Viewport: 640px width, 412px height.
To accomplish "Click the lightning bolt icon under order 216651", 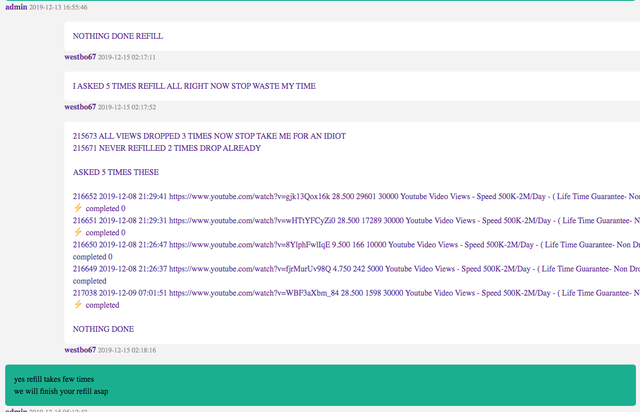I will [x=78, y=232].
